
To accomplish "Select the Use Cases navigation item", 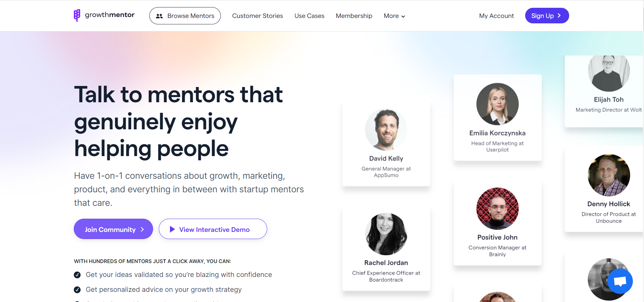I will point(309,16).
